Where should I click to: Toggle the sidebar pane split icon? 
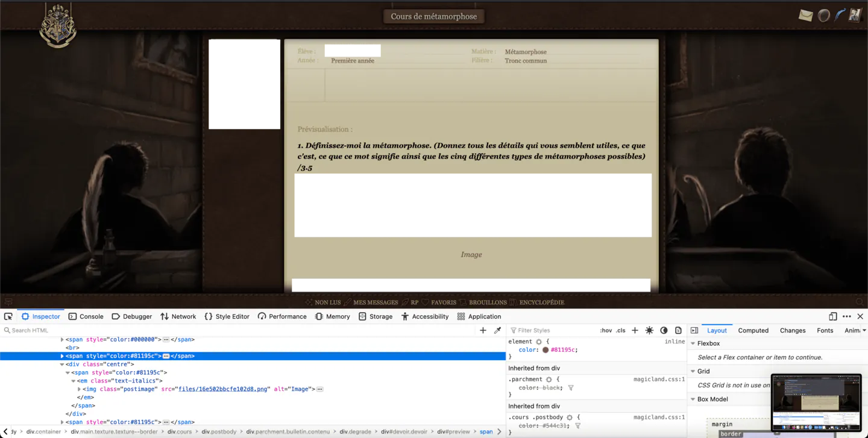pyautogui.click(x=694, y=330)
